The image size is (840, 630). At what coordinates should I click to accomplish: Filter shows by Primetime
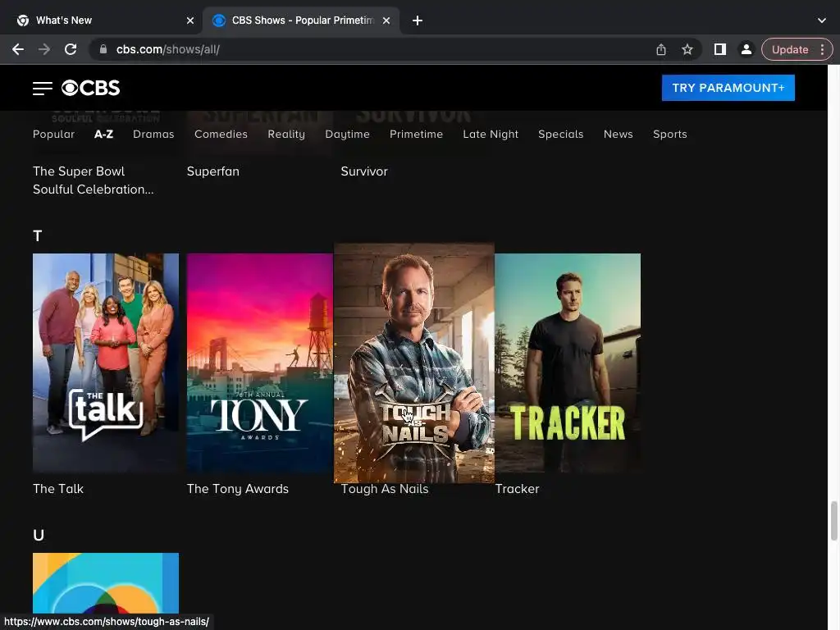click(416, 135)
